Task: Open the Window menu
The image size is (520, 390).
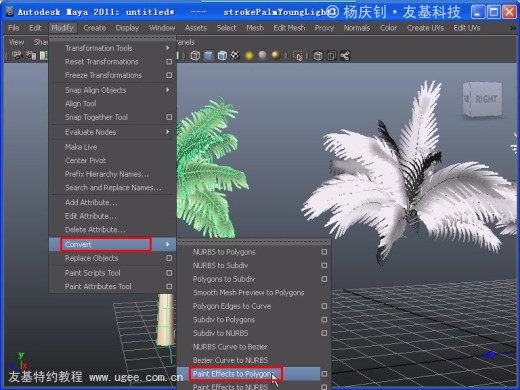Action: click(162, 28)
